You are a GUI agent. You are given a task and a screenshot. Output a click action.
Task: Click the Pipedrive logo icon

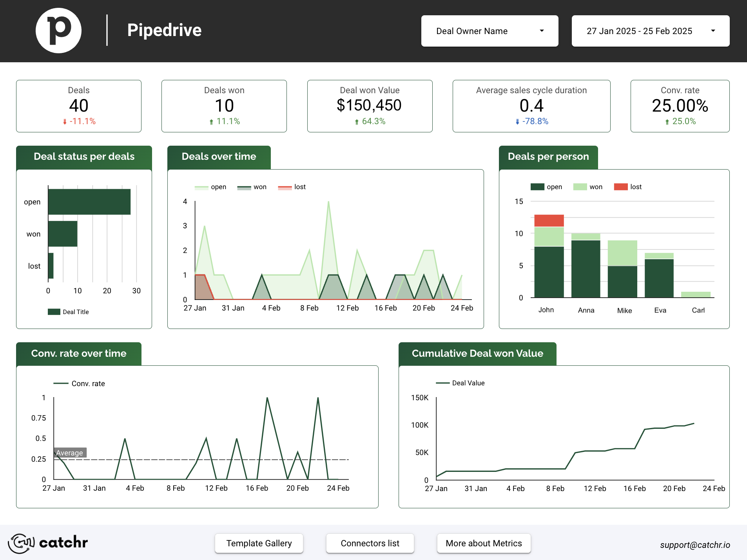tap(58, 31)
